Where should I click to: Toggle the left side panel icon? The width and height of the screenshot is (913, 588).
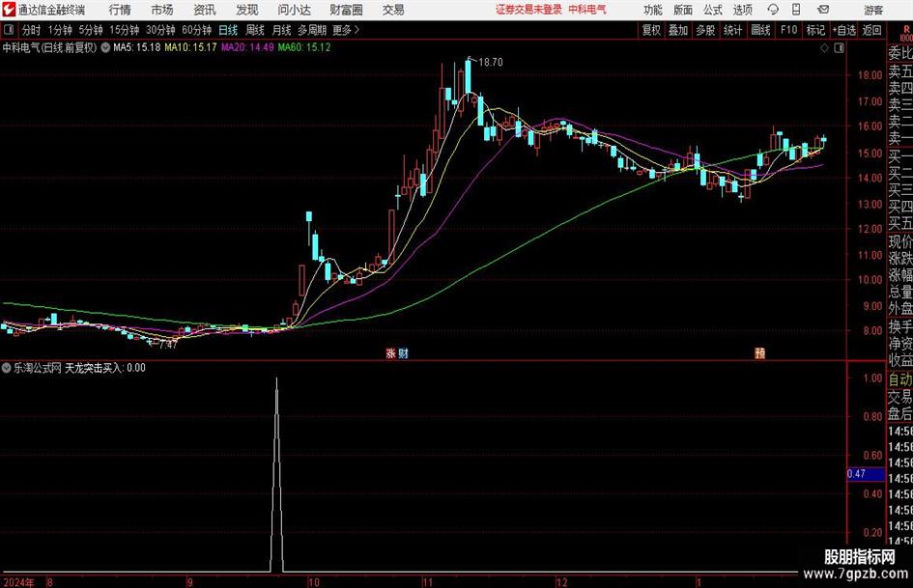pyautogui.click(x=9, y=30)
